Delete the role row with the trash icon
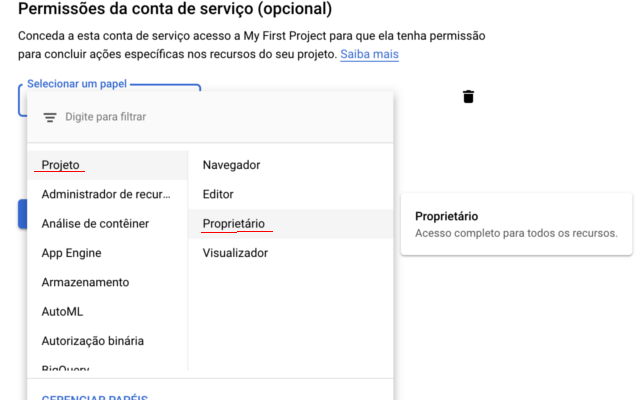Image resolution: width=640 pixels, height=400 pixels. tap(468, 97)
